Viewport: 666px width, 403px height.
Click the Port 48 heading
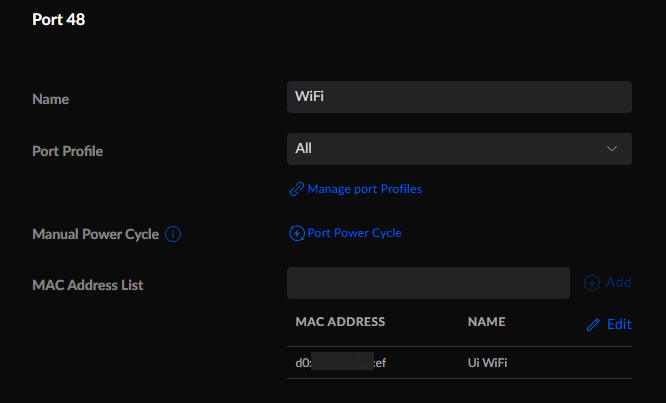59,20
